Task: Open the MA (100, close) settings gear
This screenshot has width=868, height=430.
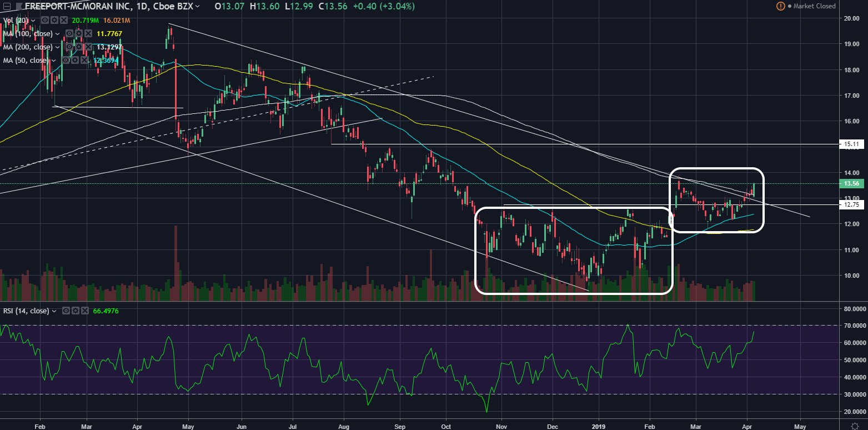Action: 79,33
